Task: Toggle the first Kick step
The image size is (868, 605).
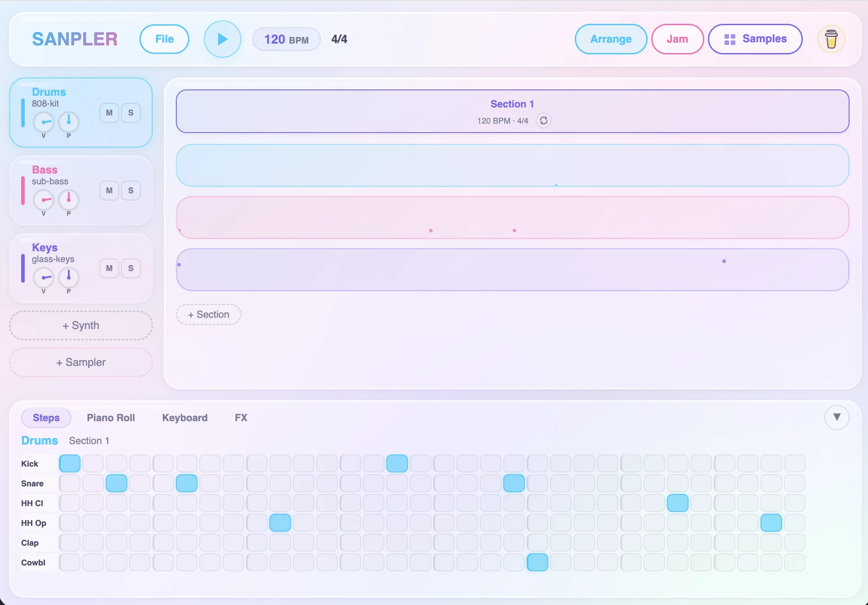Action: pyautogui.click(x=70, y=463)
